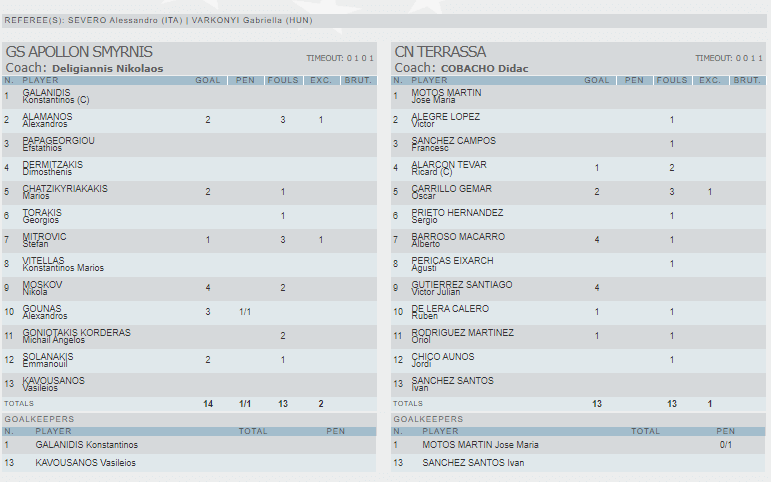The image size is (771, 482).
Task: Click the GS APOLLON SMYRNIS team title
Action: click(x=79, y=52)
